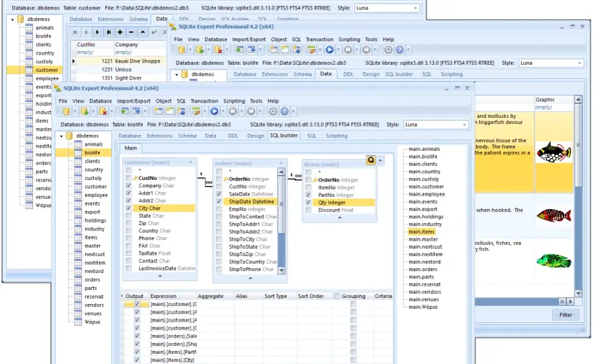Open Style Luna dropdown in front window
Screen dimensions: 594x364
pos(464,125)
